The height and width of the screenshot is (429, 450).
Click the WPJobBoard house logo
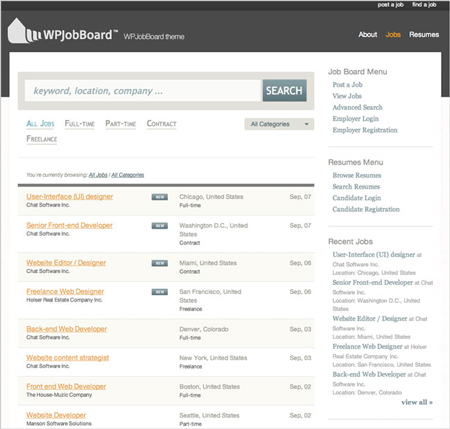[24, 31]
